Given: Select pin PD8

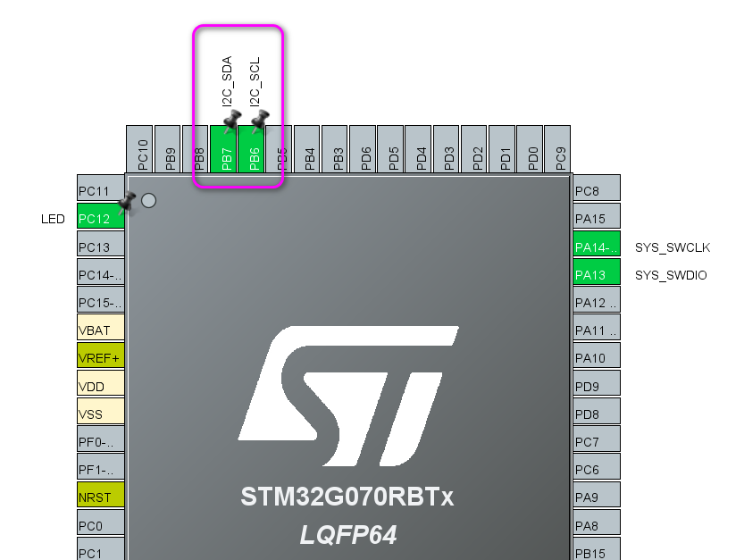Looking at the screenshot, I should (x=597, y=411).
